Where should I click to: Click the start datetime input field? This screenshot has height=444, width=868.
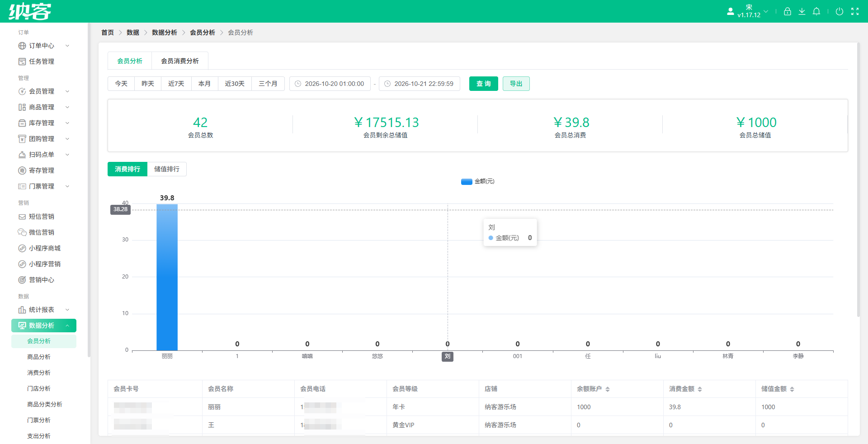pyautogui.click(x=330, y=84)
